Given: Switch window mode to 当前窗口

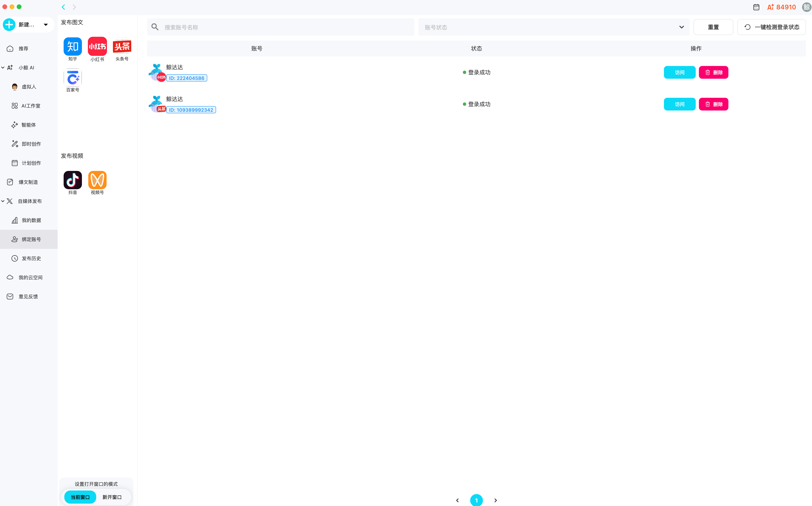Looking at the screenshot, I should click(80, 497).
